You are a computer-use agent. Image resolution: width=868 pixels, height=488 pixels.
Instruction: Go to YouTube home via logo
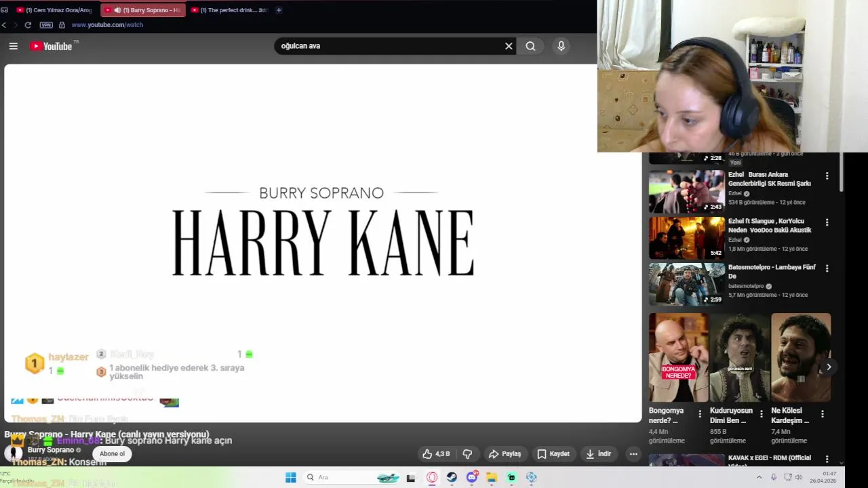coord(52,46)
